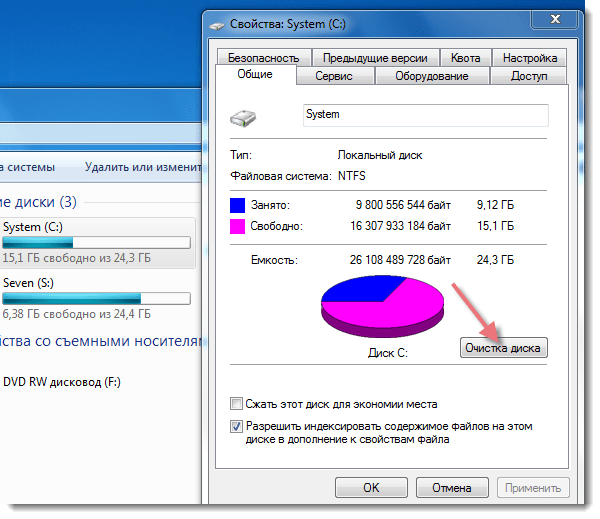Switch to the Предыдущие версии tab
This screenshot has width=600, height=519.
coord(375,58)
